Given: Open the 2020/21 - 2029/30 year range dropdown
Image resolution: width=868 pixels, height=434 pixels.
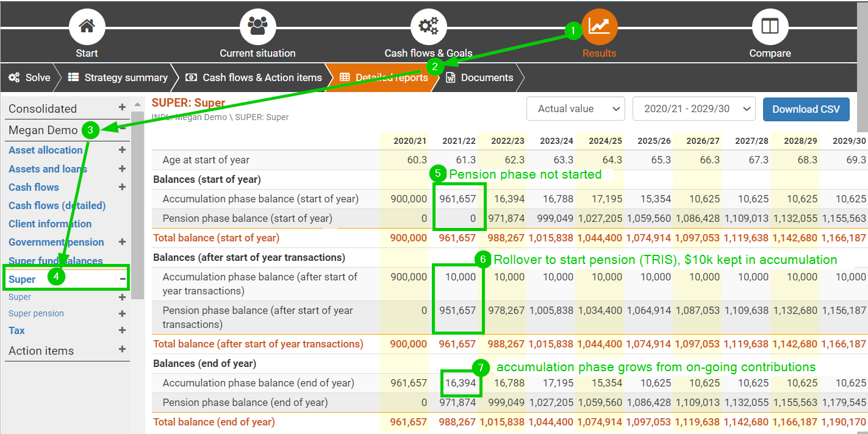Looking at the screenshot, I should (694, 109).
